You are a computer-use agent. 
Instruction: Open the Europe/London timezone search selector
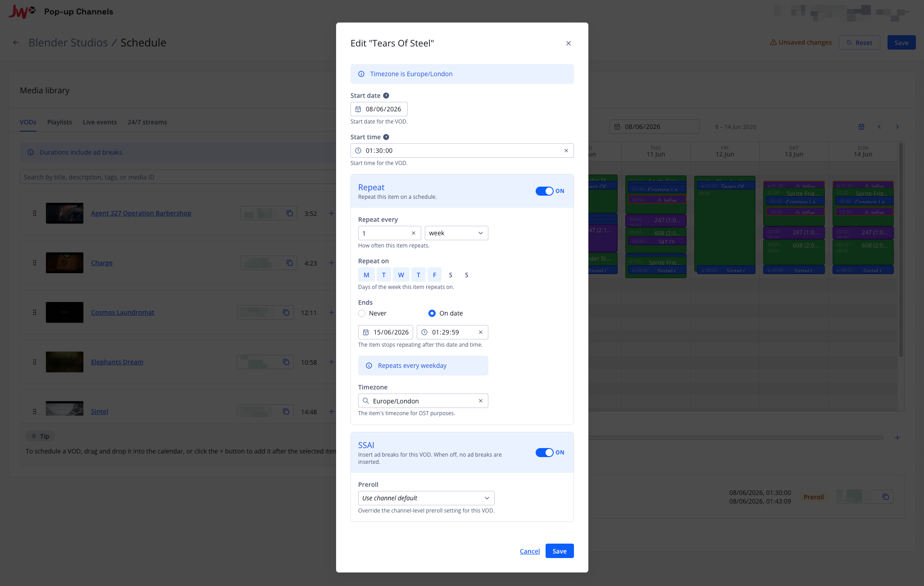423,401
